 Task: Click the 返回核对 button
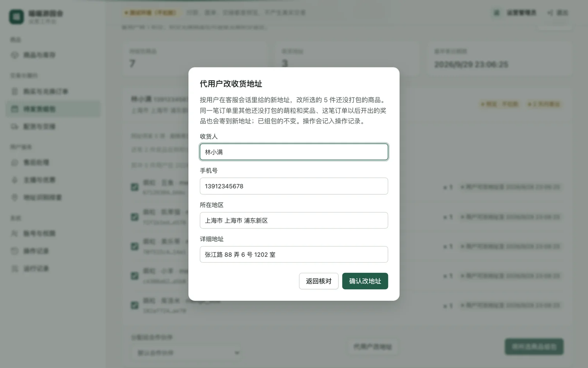tap(319, 281)
